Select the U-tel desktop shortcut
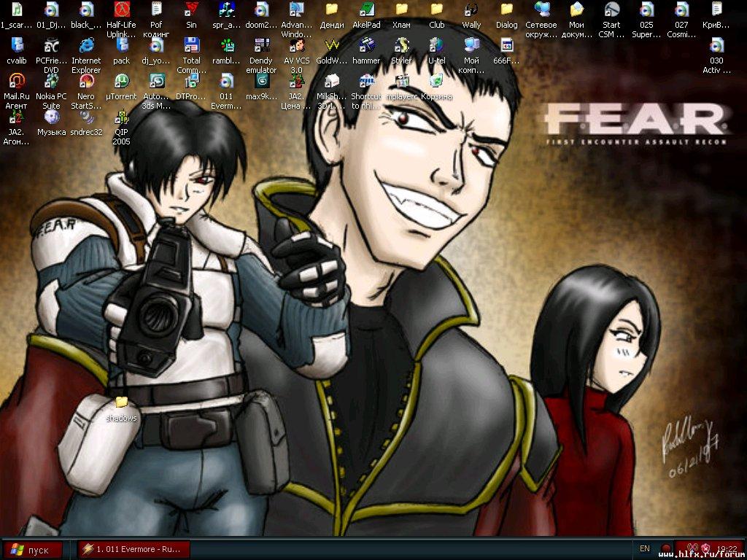747x560 pixels. [436, 44]
